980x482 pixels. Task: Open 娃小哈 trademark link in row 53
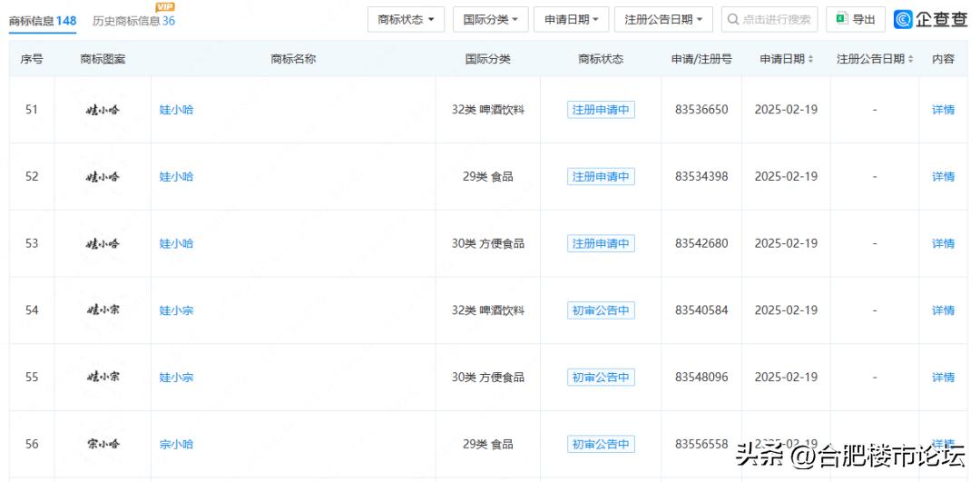point(176,244)
